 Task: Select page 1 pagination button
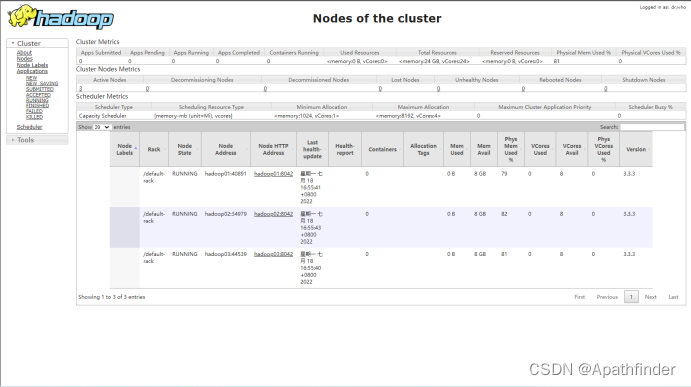(631, 297)
